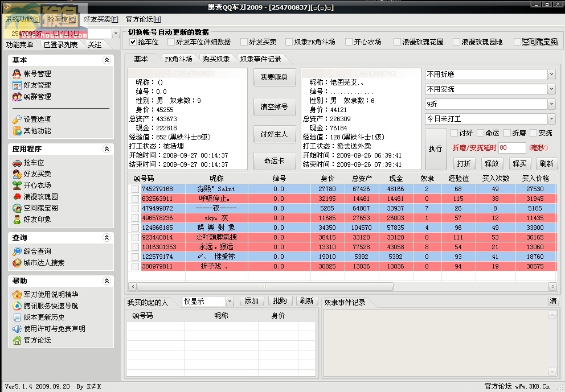
Task: Switch to 购买奴隶 tab
Action: (x=216, y=59)
